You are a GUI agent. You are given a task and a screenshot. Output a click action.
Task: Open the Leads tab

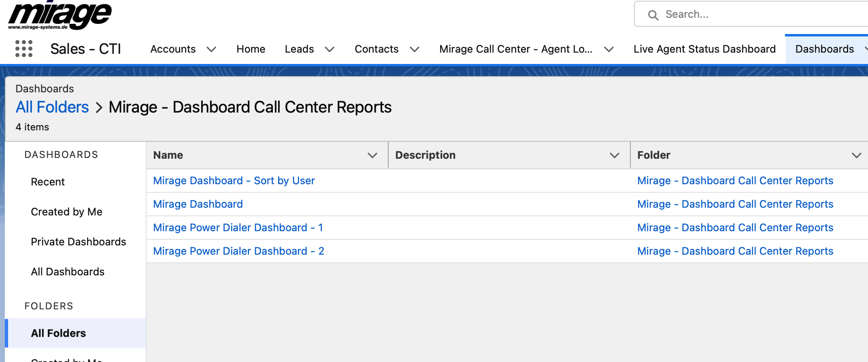point(299,49)
